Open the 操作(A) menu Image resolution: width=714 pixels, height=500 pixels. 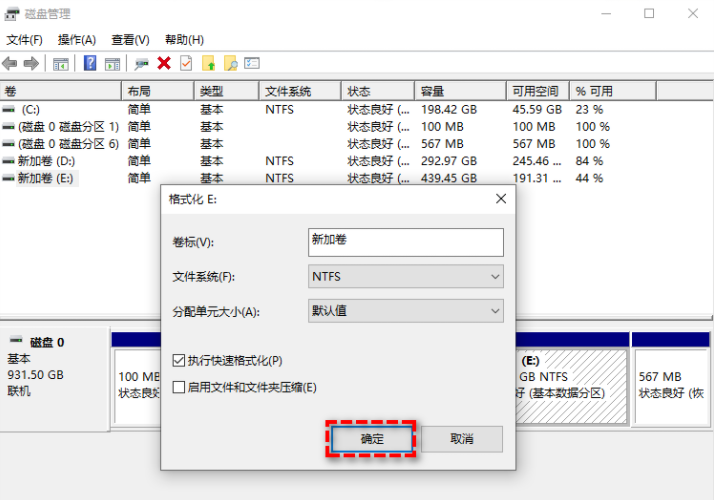[77, 40]
